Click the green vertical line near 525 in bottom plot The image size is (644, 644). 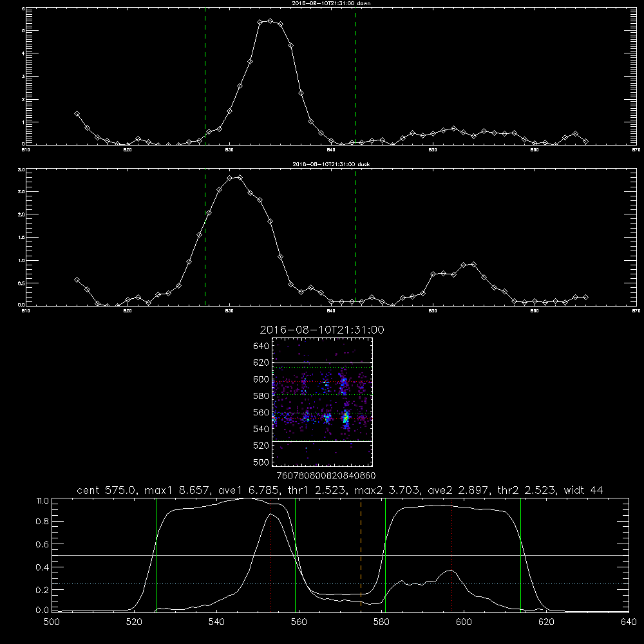[156, 555]
